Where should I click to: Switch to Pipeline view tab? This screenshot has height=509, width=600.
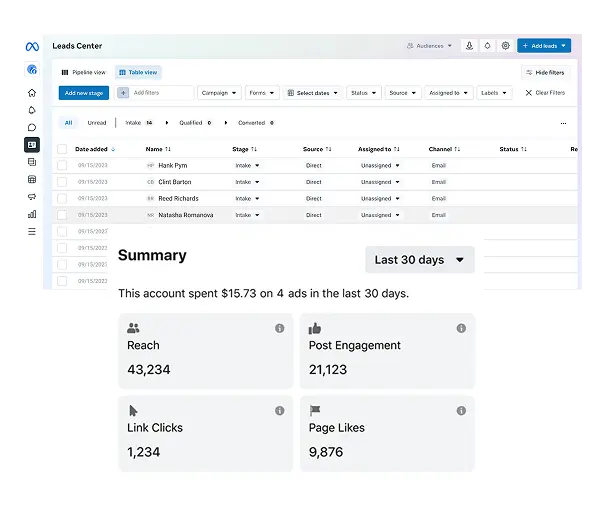tap(83, 72)
